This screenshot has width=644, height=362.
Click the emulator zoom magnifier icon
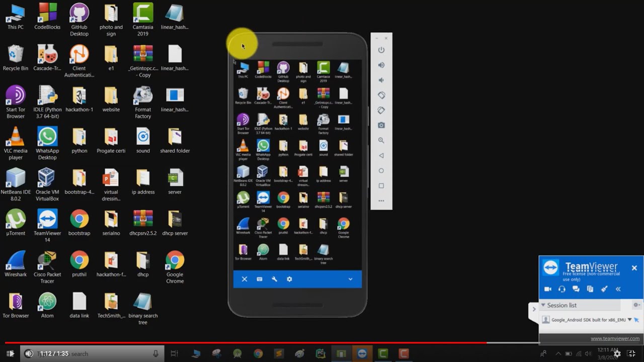[381, 140]
